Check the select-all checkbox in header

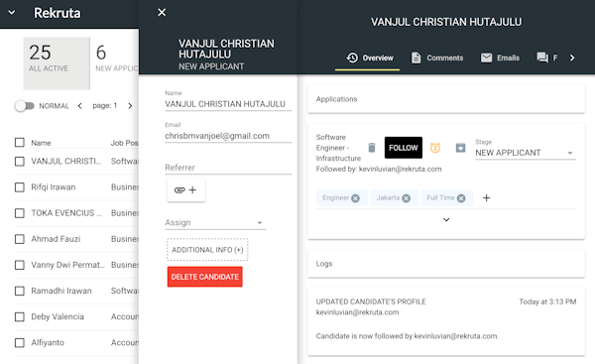[20, 143]
